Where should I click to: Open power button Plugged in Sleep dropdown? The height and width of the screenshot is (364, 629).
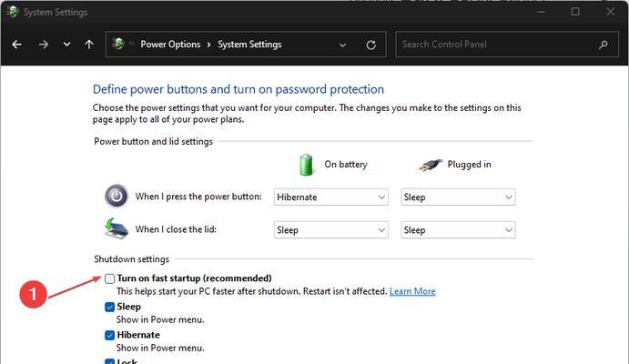[x=458, y=197]
